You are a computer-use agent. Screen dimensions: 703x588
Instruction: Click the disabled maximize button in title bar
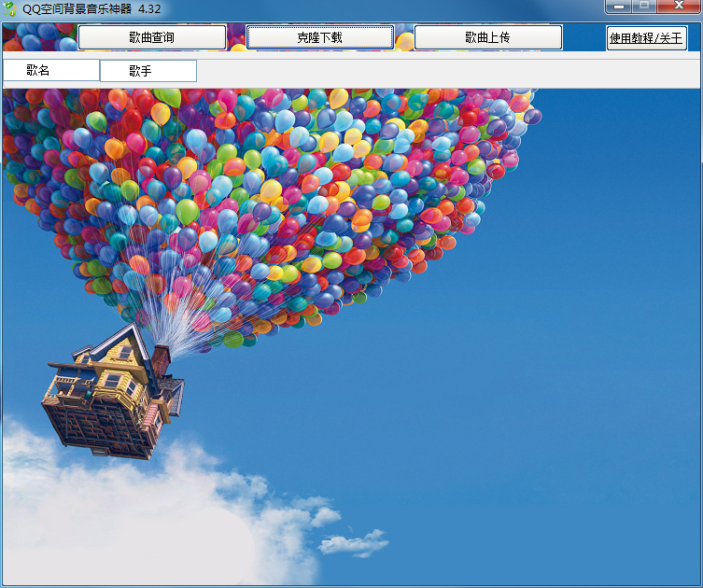(x=643, y=7)
